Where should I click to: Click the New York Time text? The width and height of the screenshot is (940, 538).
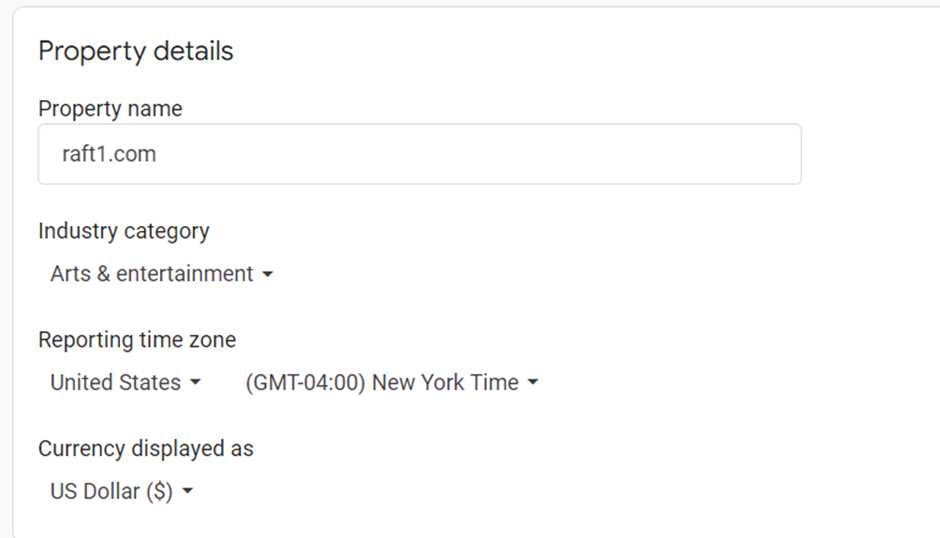point(445,382)
